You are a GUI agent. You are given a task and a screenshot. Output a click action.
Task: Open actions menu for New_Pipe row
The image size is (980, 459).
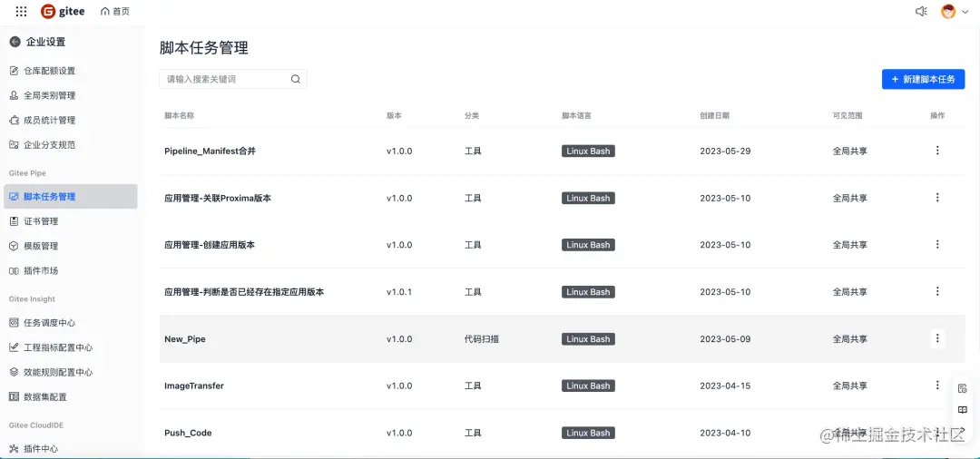click(936, 338)
